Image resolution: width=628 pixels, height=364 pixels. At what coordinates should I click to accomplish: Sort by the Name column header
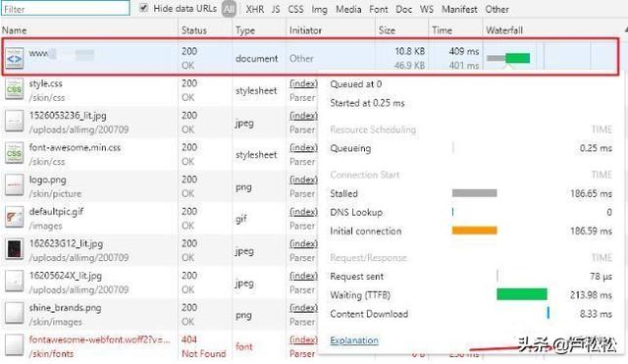click(89, 30)
